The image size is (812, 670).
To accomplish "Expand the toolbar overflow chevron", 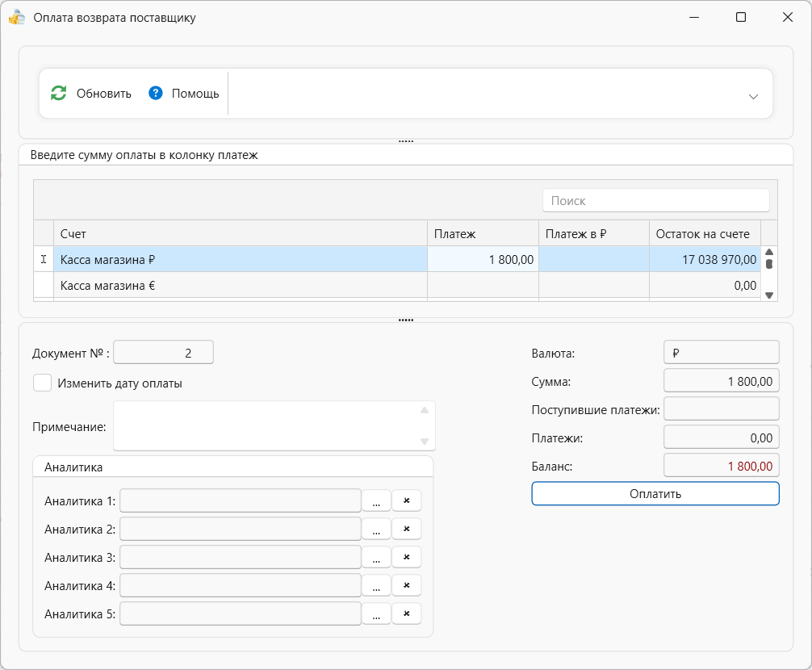I will [x=753, y=96].
